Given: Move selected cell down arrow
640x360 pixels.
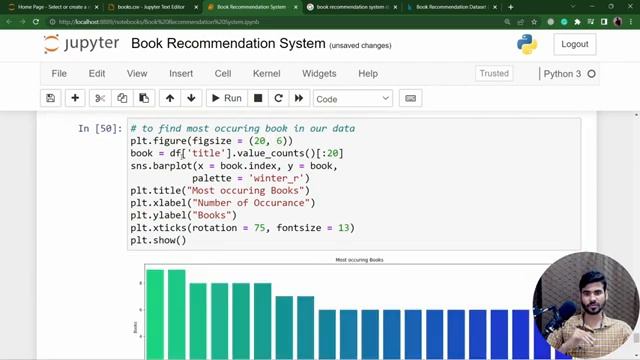Looking at the screenshot, I should [191, 98].
